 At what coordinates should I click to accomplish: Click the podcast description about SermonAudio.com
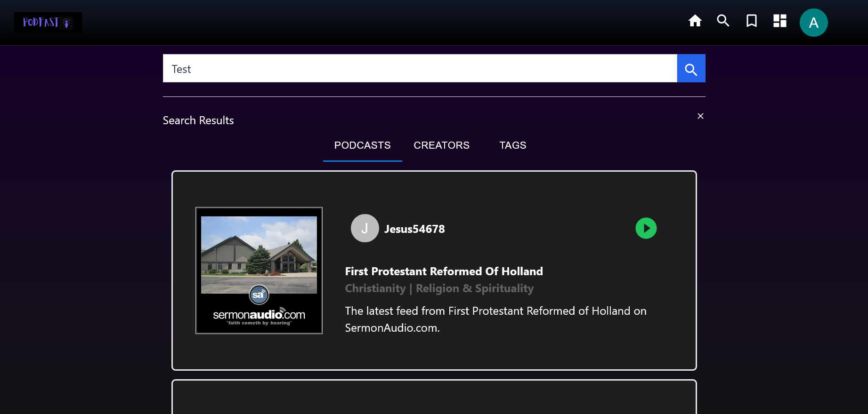[495, 319]
